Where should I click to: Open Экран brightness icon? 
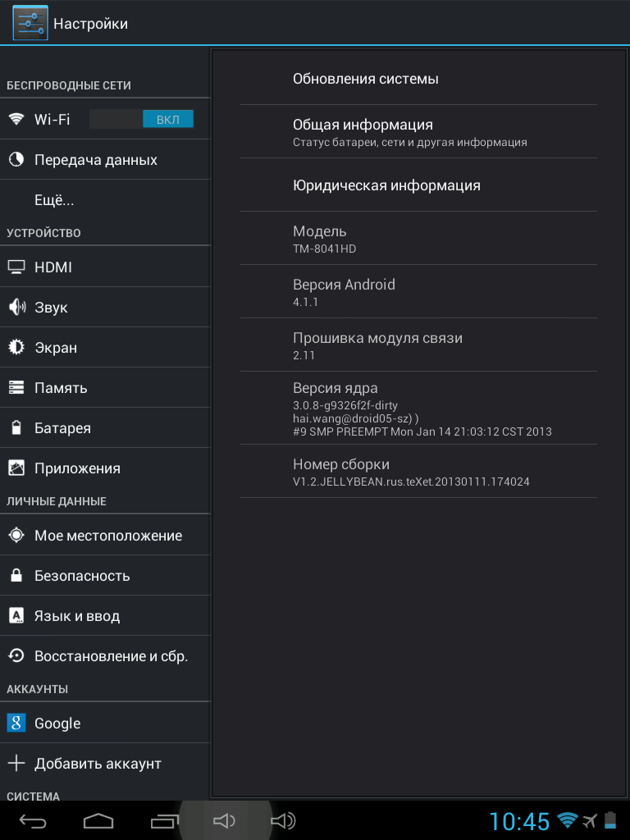(x=16, y=347)
